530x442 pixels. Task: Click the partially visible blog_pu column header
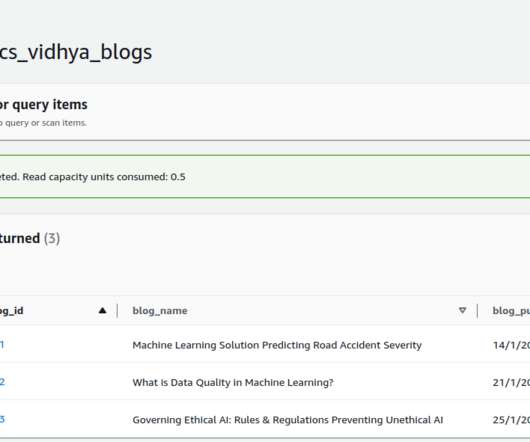(x=511, y=311)
